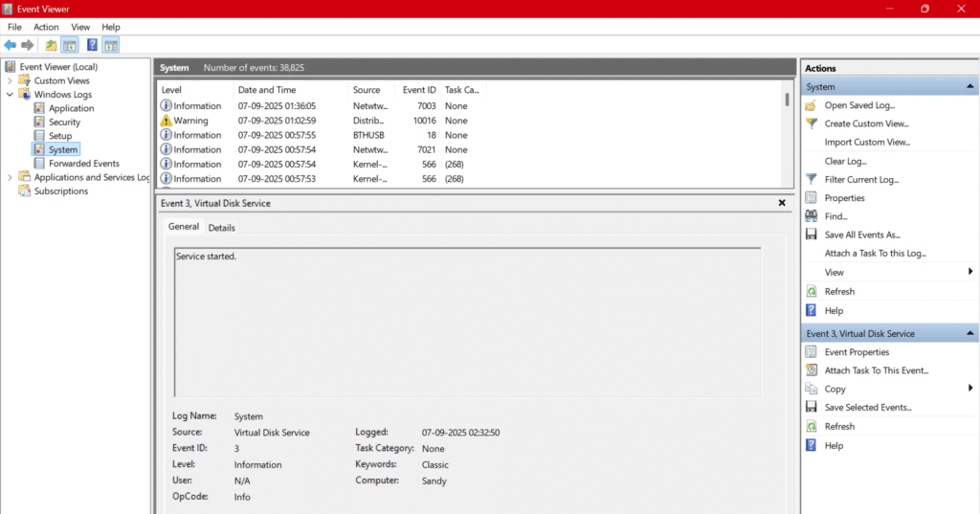The height and width of the screenshot is (514, 980).
Task: Click the event list vertical scrollbar thumb
Action: click(x=787, y=100)
